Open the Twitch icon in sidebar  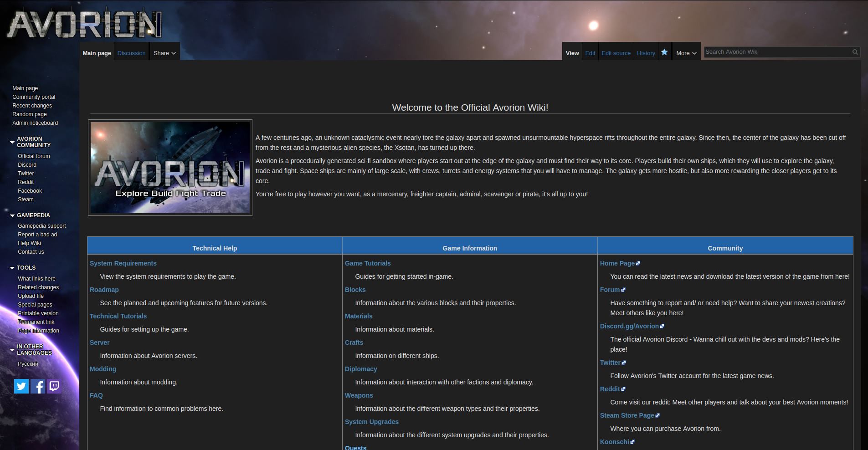(x=54, y=386)
